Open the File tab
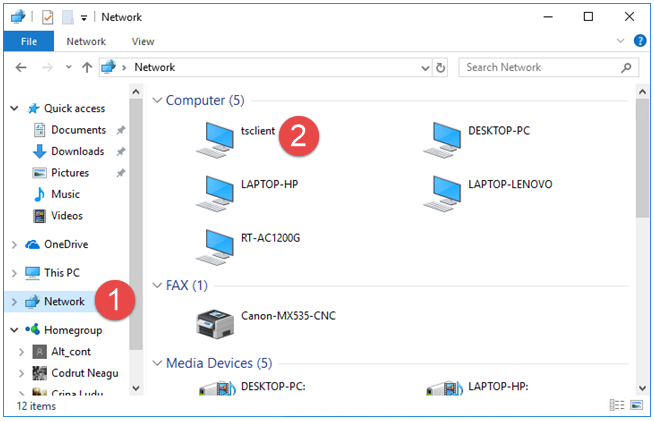Image resolution: width=654 pixels, height=421 pixels. tap(29, 41)
